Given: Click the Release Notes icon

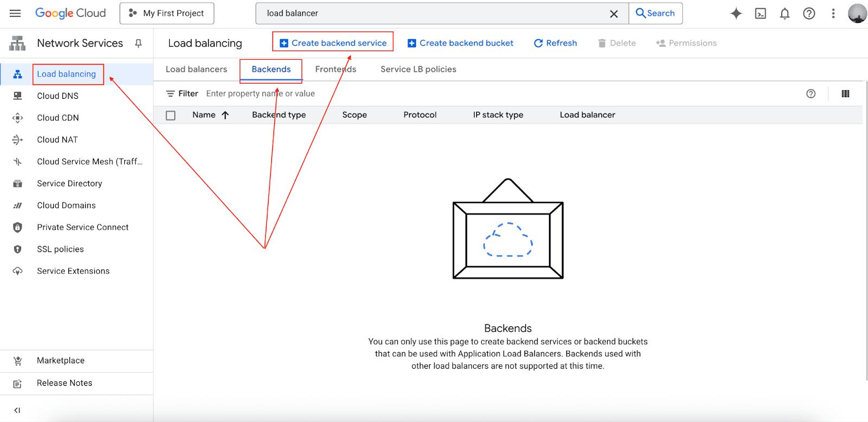Looking at the screenshot, I should tap(17, 383).
